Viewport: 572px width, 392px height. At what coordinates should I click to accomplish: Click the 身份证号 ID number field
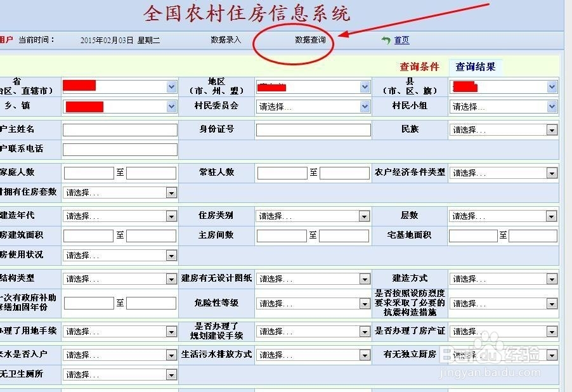click(x=312, y=129)
